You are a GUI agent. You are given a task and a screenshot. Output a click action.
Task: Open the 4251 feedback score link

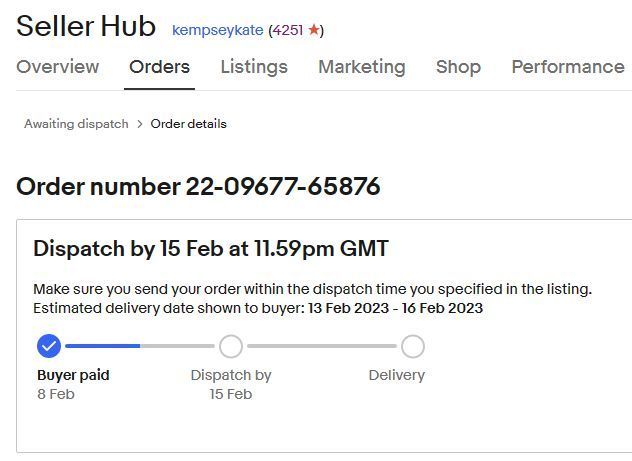(x=288, y=30)
